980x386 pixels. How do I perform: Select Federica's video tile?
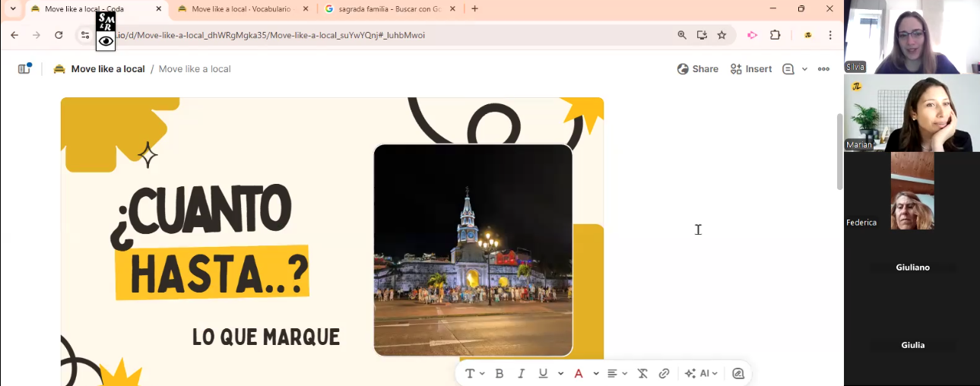point(912,191)
